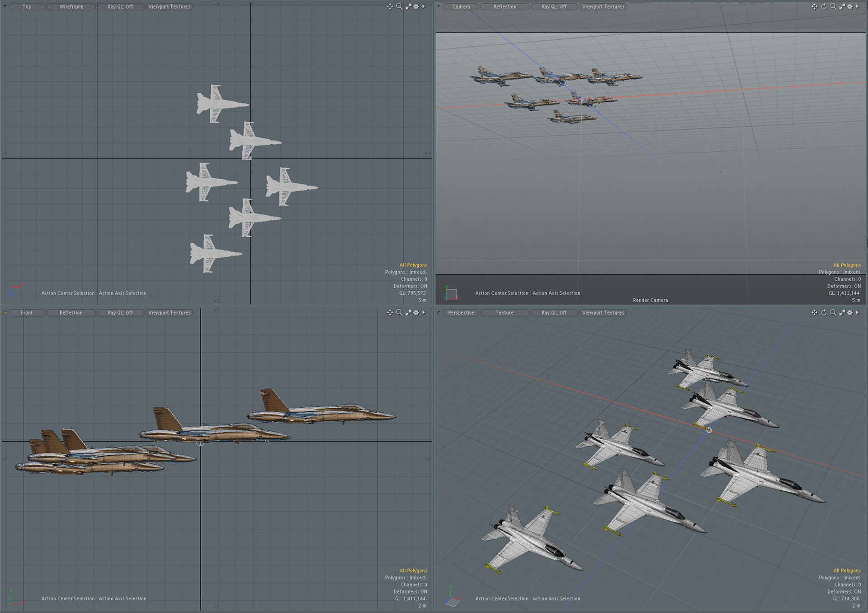
Task: Open the Camera view type menu
Action: 461,7
